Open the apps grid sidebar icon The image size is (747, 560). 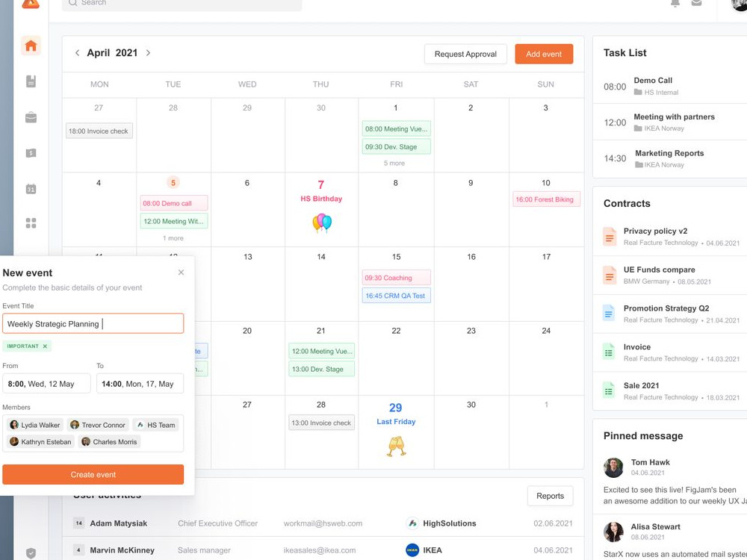point(31,223)
